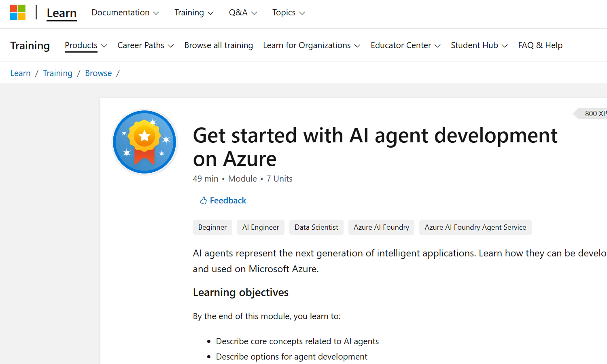The width and height of the screenshot is (607, 364).
Task: Expand the Student Hub menu
Action: [x=479, y=45]
